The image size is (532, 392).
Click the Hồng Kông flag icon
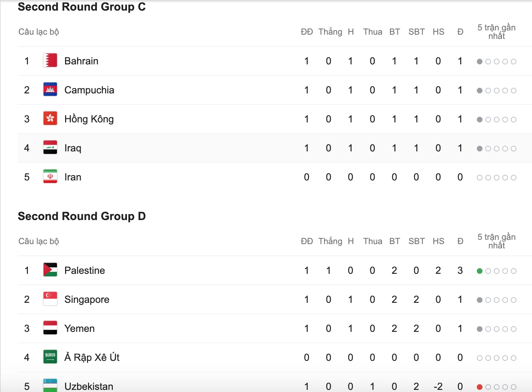point(50,119)
